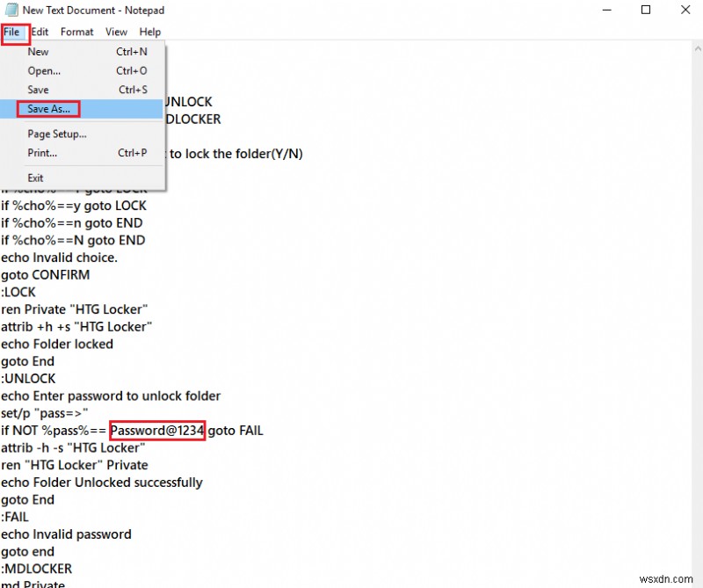Click the ':UNLOCK' label line
The height and width of the screenshot is (588, 703).
click(28, 379)
